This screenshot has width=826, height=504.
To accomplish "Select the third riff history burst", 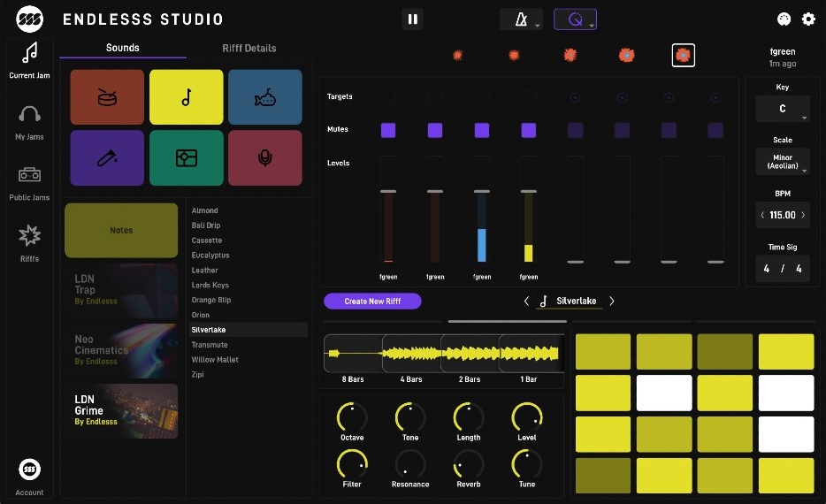I will point(570,56).
